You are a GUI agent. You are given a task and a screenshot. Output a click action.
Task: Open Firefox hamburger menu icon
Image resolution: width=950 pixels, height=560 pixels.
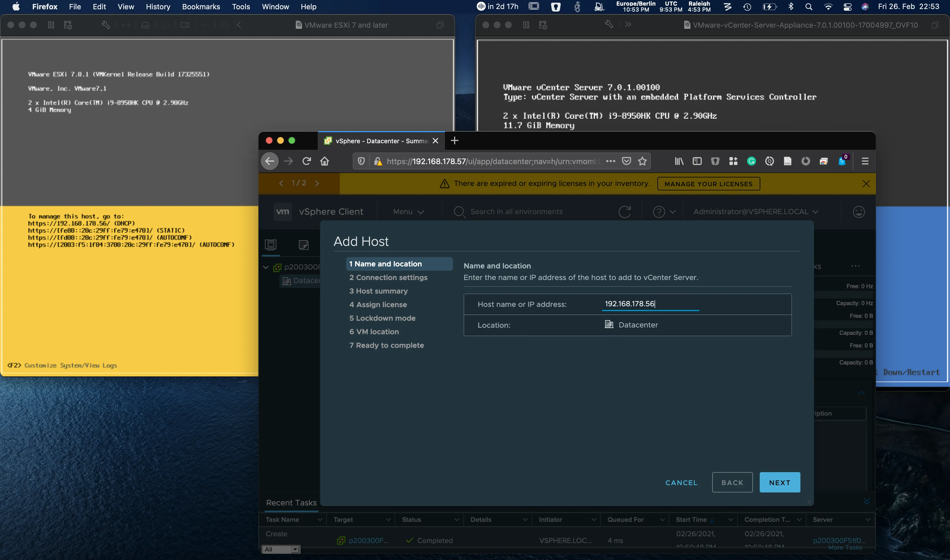click(x=865, y=162)
